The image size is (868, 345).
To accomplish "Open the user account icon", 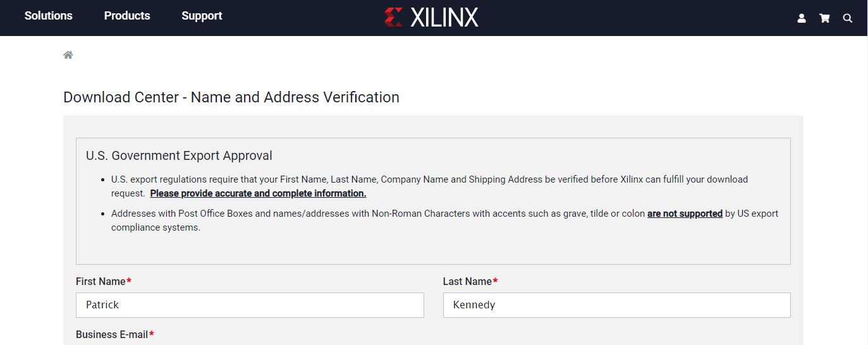I will tap(802, 18).
